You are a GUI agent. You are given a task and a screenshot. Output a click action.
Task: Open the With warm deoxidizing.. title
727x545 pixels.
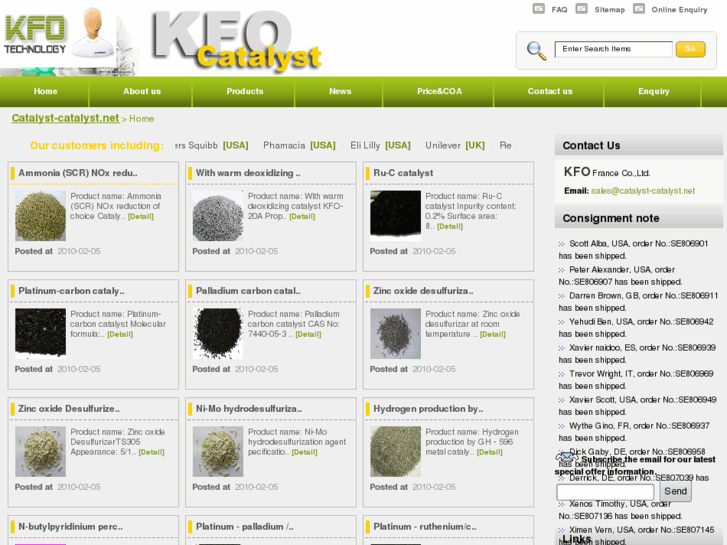click(248, 173)
